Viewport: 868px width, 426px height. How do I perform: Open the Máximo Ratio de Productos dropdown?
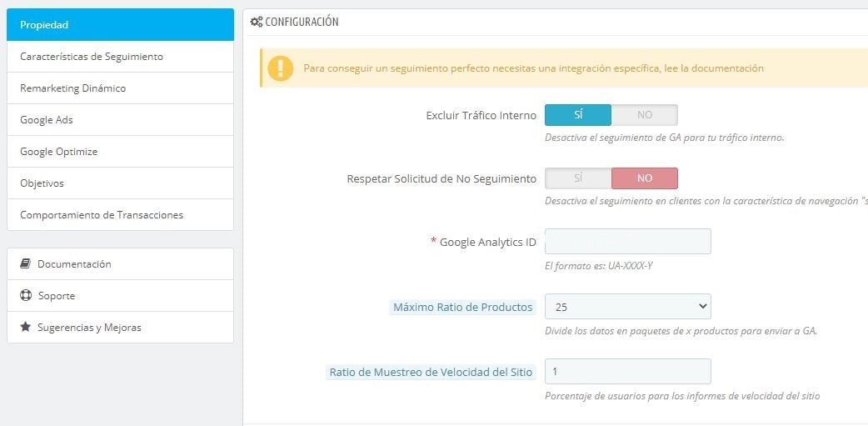(x=627, y=307)
